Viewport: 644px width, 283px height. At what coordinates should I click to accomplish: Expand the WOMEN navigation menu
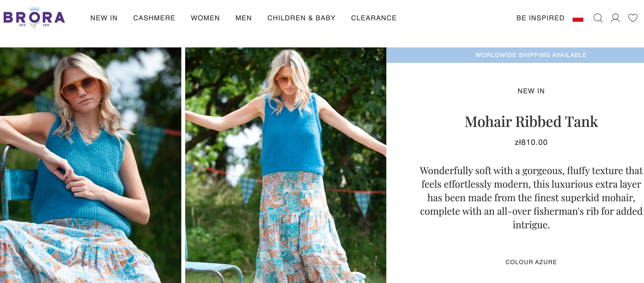(205, 18)
